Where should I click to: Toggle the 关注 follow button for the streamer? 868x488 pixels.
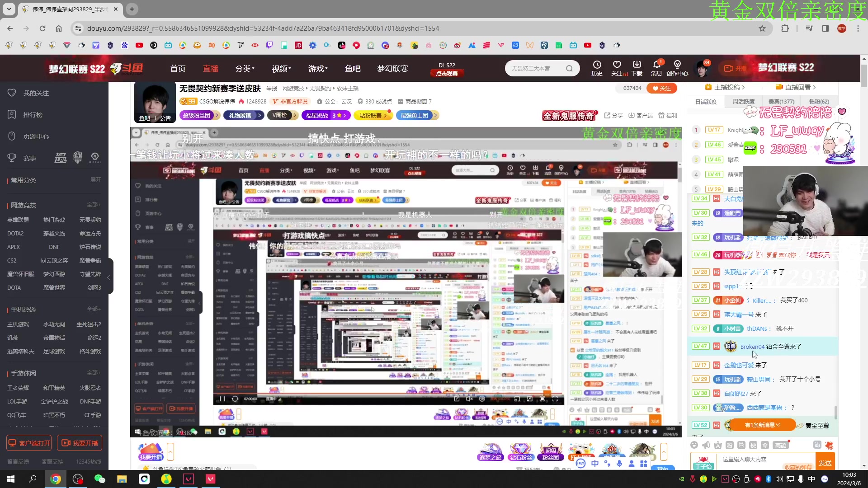(x=661, y=88)
